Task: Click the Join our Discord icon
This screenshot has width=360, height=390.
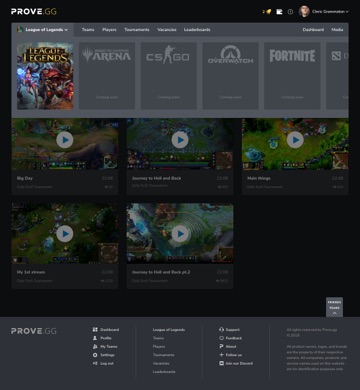Action: pos(221,363)
